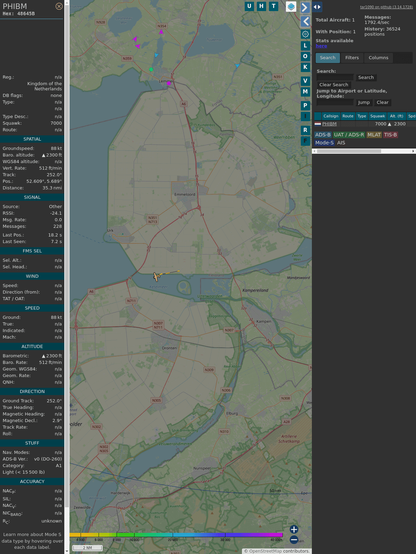Click the M multiselect button

[x=305, y=92]
